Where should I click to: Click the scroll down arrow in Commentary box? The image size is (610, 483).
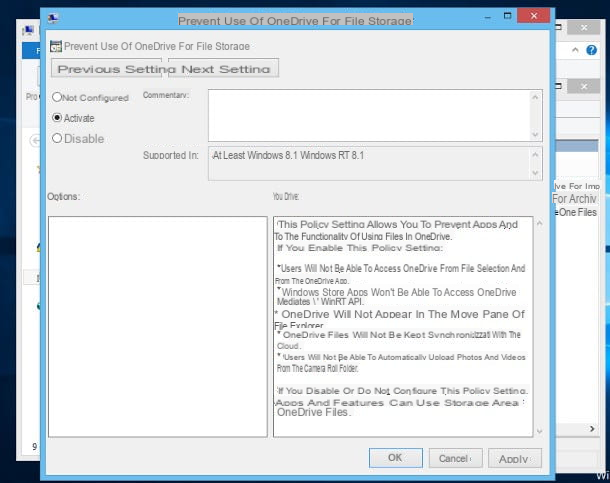535,135
